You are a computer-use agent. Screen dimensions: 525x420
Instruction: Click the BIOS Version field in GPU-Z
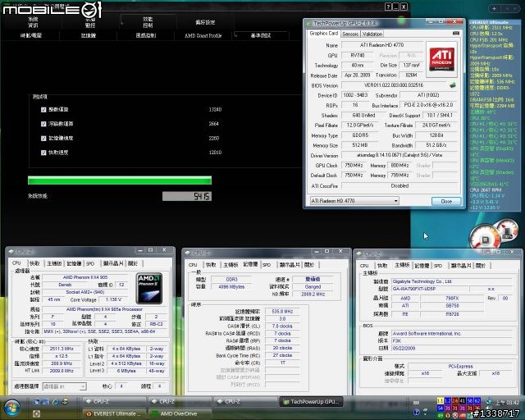(394, 85)
